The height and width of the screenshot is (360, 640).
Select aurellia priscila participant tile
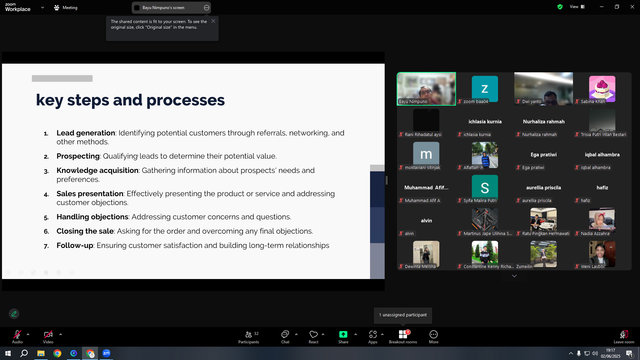544,188
